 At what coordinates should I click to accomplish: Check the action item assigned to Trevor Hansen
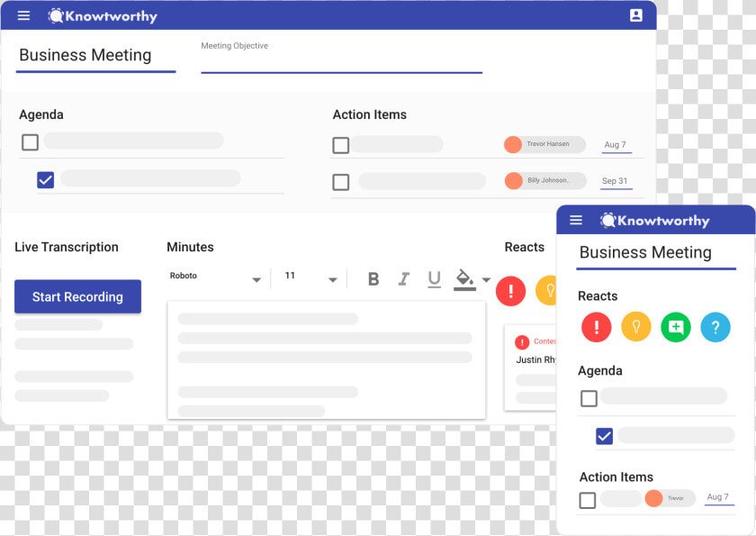point(341,145)
